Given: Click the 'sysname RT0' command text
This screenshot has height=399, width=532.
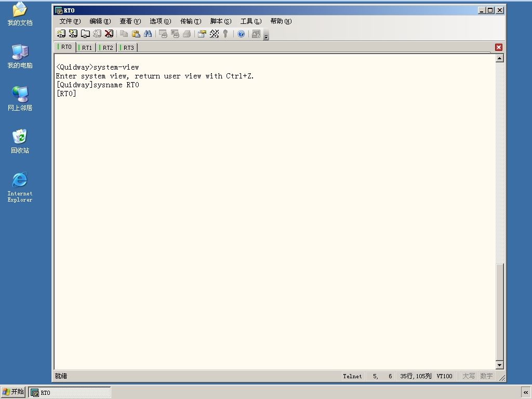Looking at the screenshot, I should (116, 85).
